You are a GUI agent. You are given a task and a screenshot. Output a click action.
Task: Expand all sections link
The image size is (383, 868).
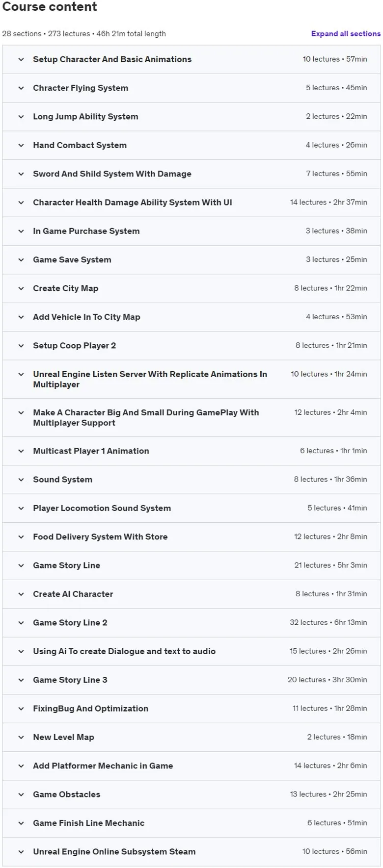[x=346, y=34]
